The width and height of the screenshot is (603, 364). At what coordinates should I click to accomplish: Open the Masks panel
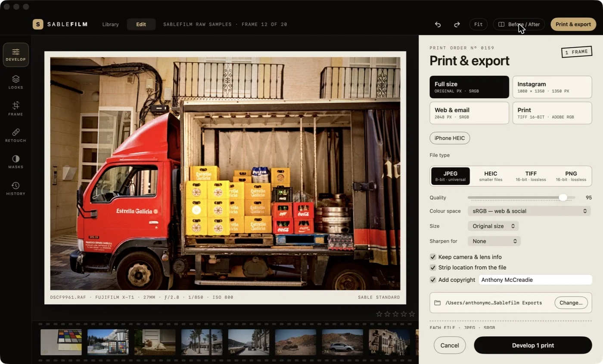(16, 161)
